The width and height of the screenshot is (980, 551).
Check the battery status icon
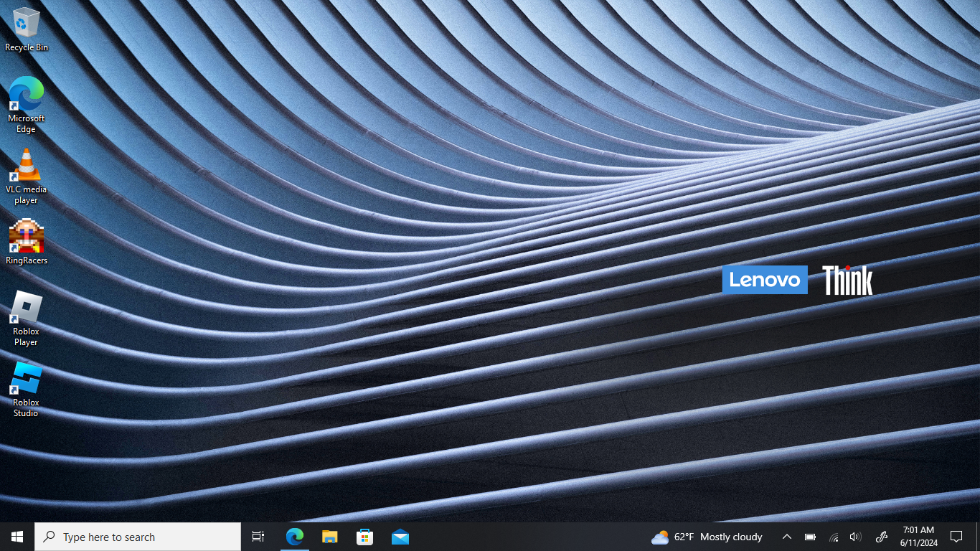[x=810, y=537]
